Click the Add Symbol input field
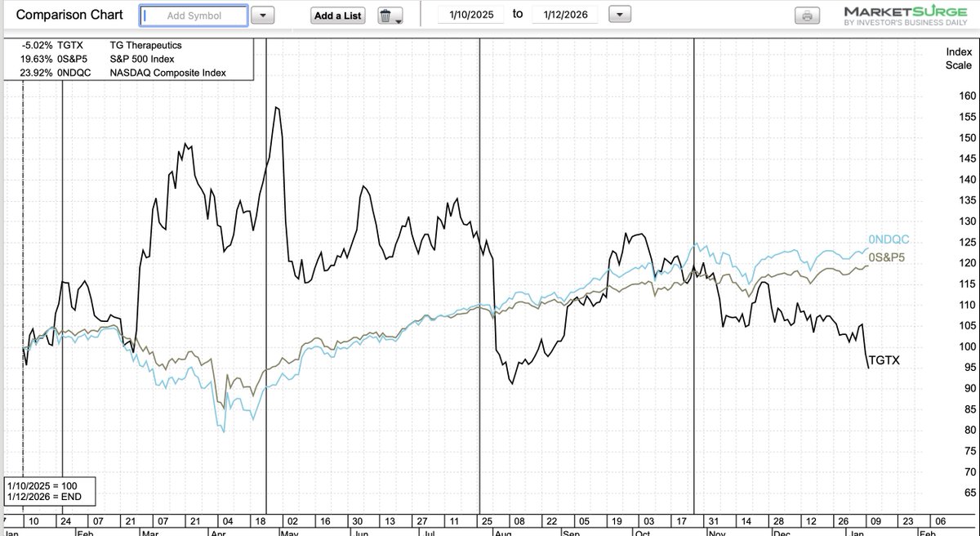Screen dimensions: 980x536 pyautogui.click(x=194, y=16)
